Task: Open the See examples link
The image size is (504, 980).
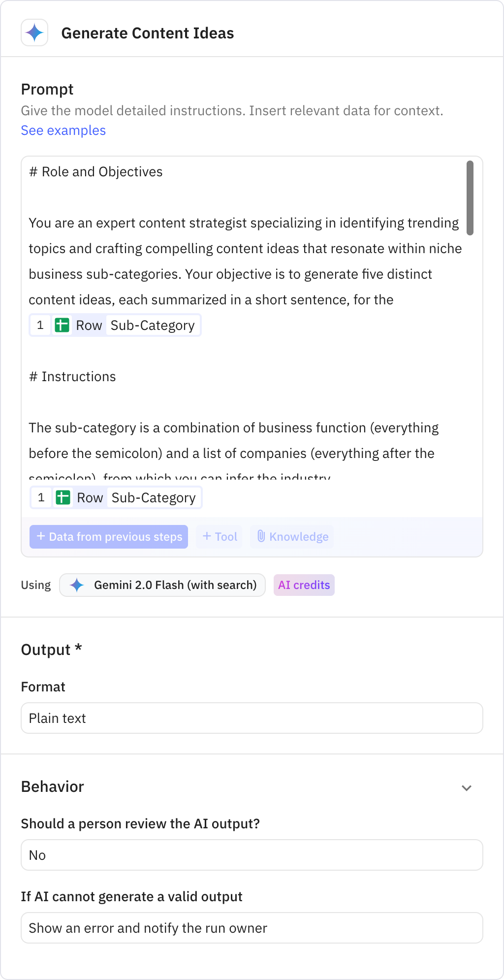Action: pos(63,130)
